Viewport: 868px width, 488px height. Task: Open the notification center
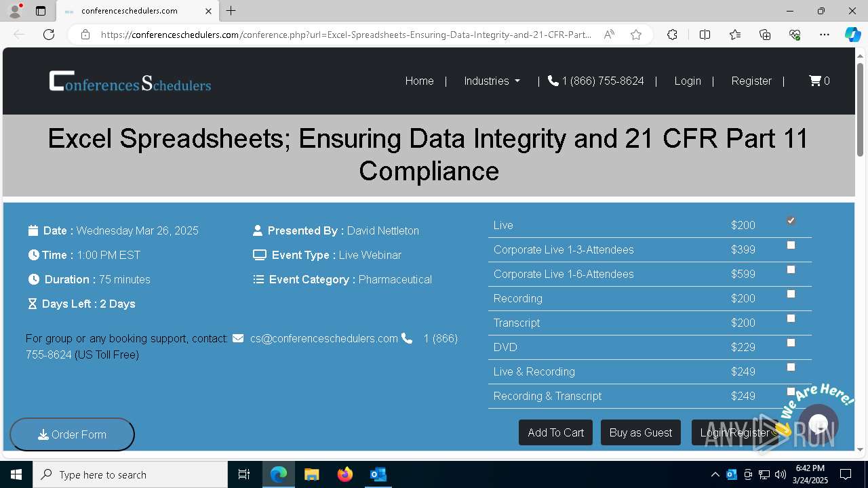[x=846, y=474]
